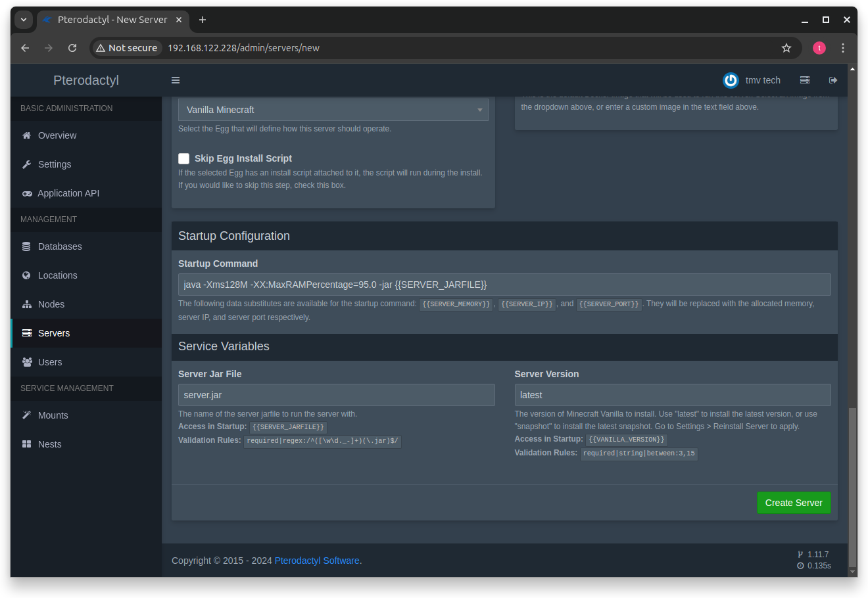
Task: Select the Settings wrench icon in sidebar
Action: [x=28, y=164]
